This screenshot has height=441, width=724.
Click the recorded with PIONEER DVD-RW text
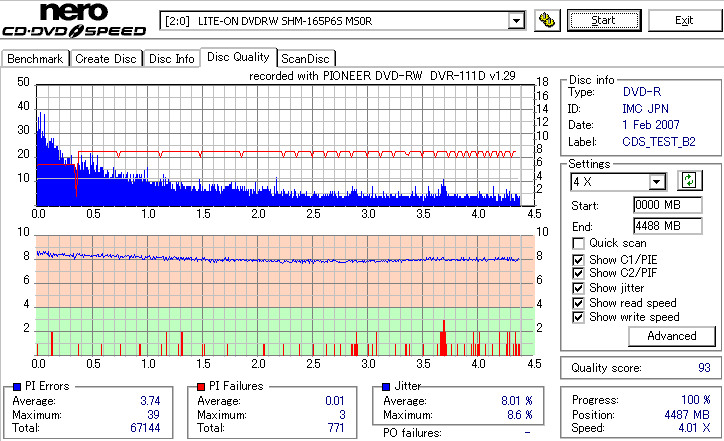click(382, 76)
